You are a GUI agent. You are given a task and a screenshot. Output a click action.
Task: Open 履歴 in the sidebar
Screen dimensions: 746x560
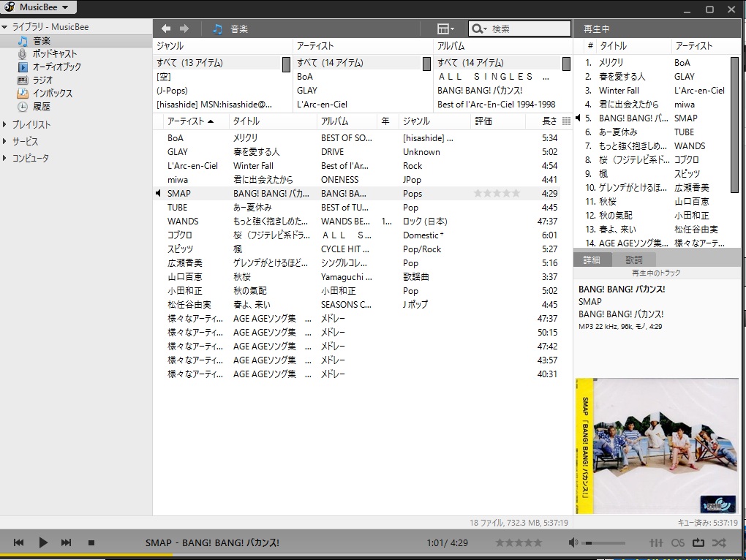pyautogui.click(x=42, y=107)
